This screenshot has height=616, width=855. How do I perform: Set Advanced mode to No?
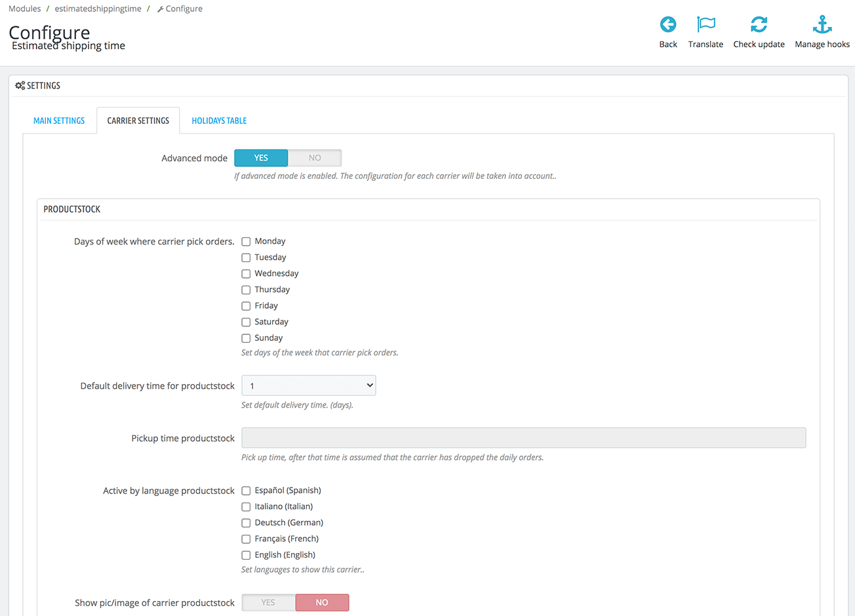(x=315, y=158)
